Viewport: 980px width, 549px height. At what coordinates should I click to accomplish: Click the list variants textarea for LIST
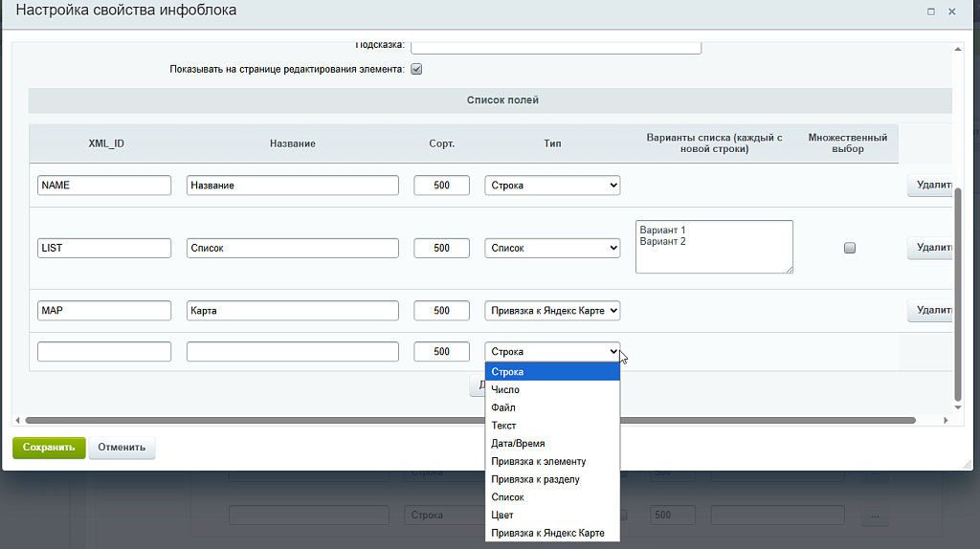pyautogui.click(x=714, y=247)
